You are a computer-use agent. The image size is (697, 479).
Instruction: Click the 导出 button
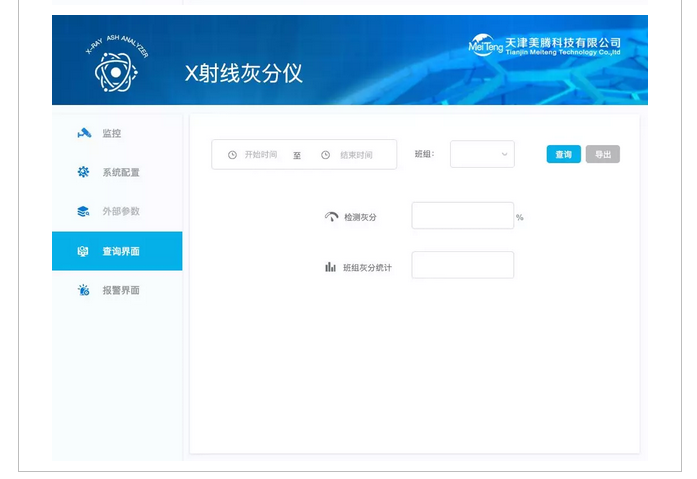click(x=603, y=154)
